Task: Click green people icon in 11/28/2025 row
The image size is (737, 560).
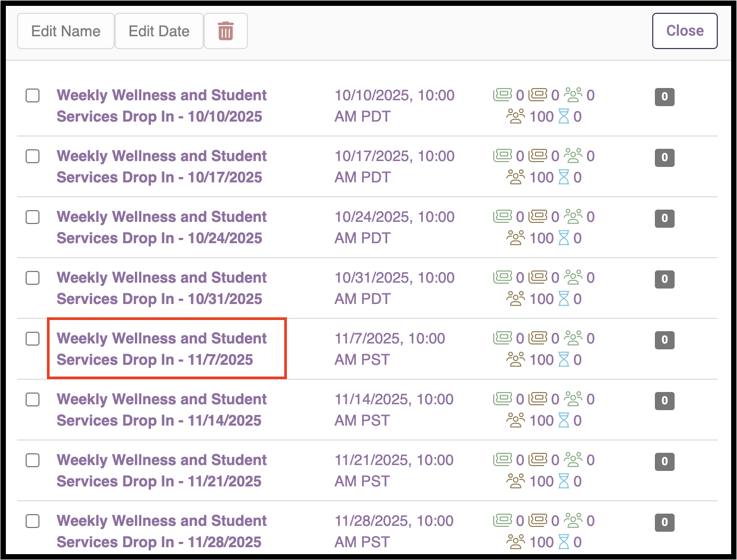Action: [573, 521]
